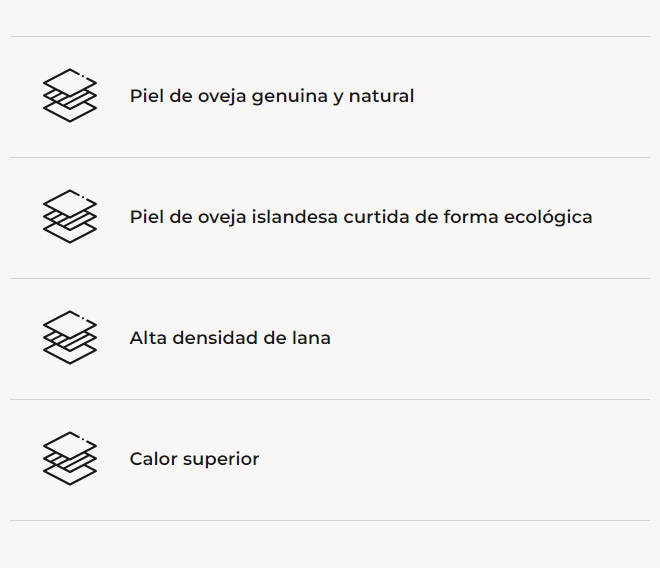Click the word "natural" in the first row

click(381, 96)
